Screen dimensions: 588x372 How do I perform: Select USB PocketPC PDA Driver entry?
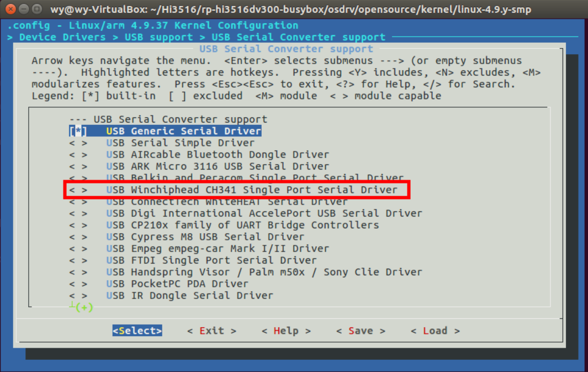pyautogui.click(x=177, y=284)
